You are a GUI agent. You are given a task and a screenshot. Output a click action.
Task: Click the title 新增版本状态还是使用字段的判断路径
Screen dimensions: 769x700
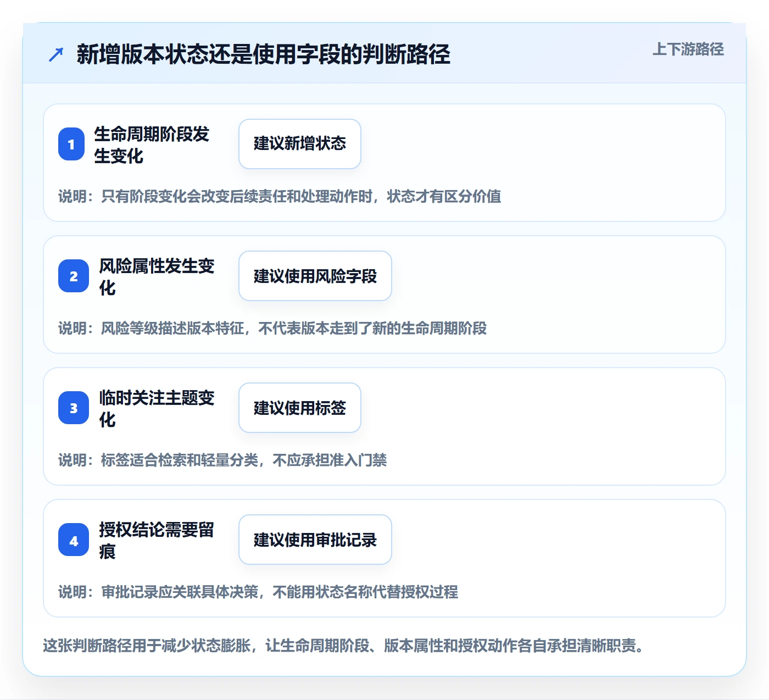pos(264,54)
